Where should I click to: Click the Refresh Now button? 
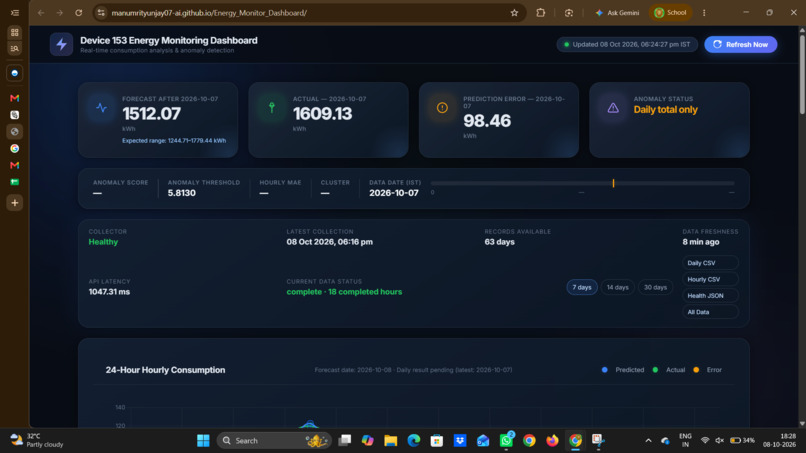(x=740, y=45)
